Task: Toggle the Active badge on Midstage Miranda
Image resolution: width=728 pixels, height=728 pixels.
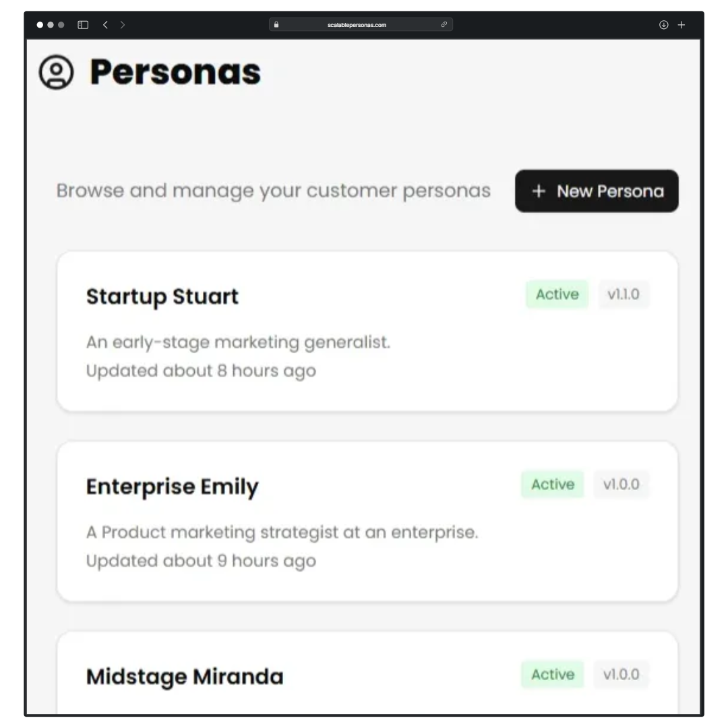Action: click(x=552, y=674)
